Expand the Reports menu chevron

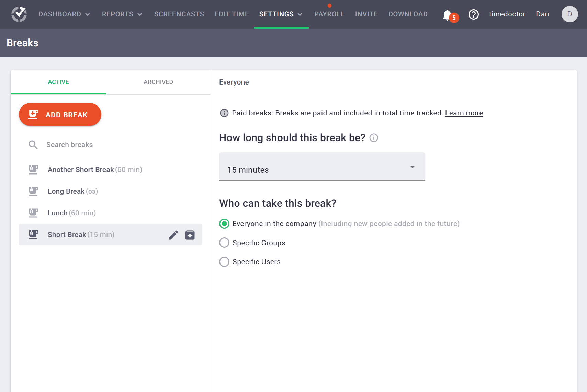[x=140, y=14]
